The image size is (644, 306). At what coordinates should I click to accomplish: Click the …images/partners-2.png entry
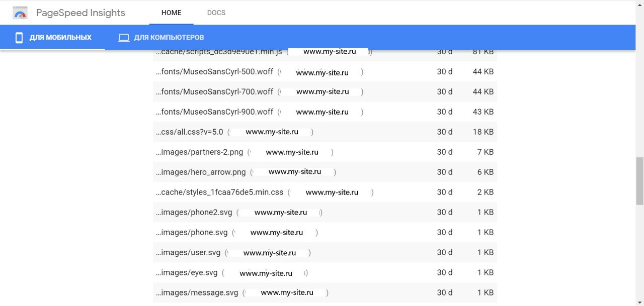point(200,152)
